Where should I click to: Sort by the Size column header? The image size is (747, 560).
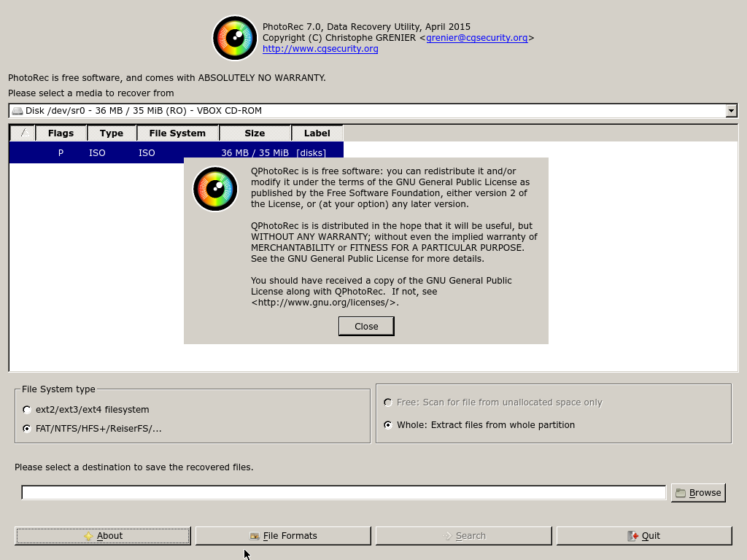click(255, 133)
